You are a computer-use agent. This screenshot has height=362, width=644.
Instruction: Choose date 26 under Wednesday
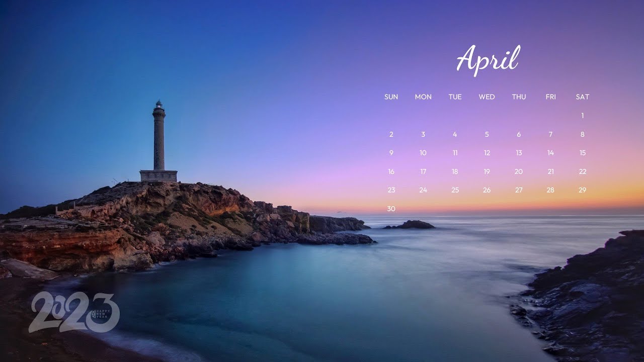tap(487, 190)
